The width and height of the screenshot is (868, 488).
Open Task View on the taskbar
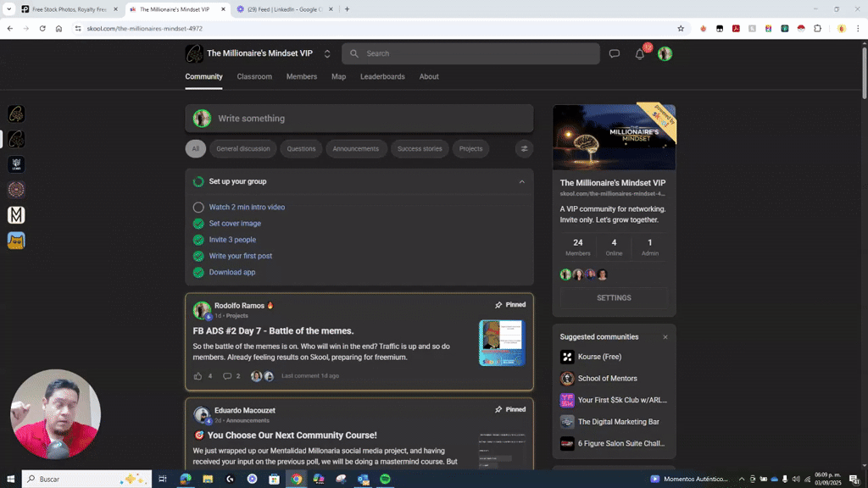click(163, 479)
